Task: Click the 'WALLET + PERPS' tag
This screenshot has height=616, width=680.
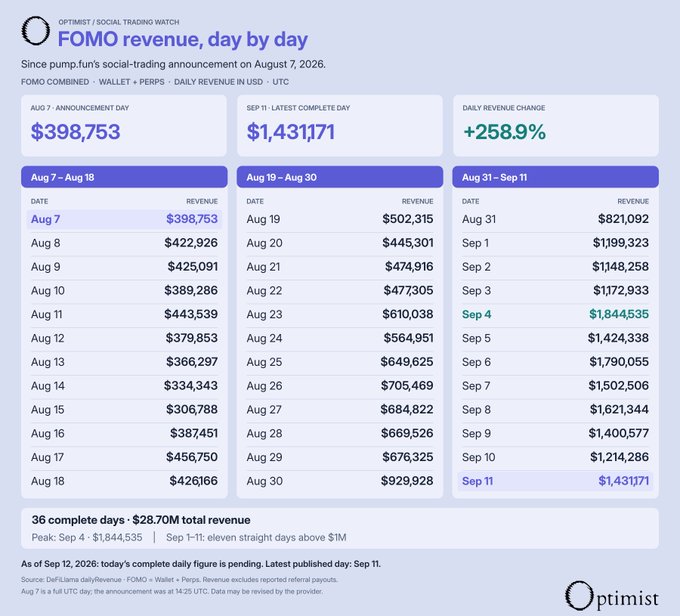Action: pyautogui.click(x=131, y=82)
